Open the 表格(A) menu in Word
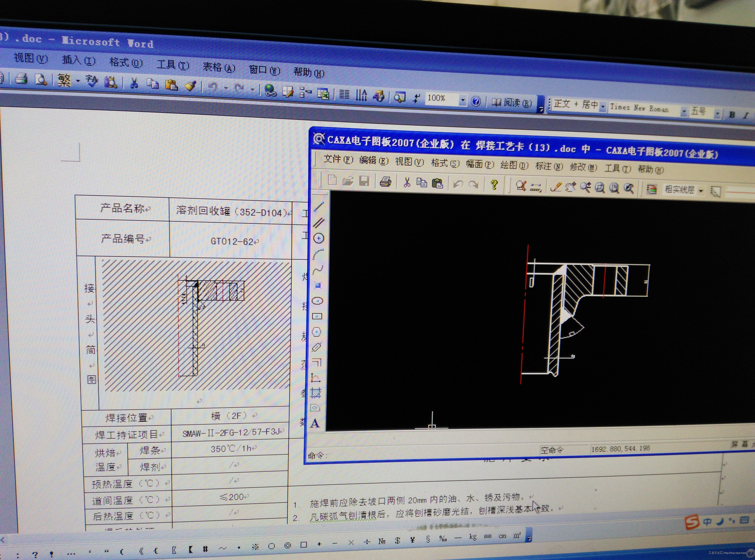The image size is (755, 560). tap(219, 67)
